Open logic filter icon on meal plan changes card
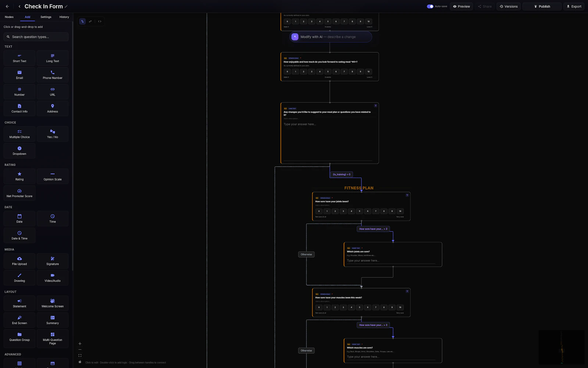 coord(376,106)
